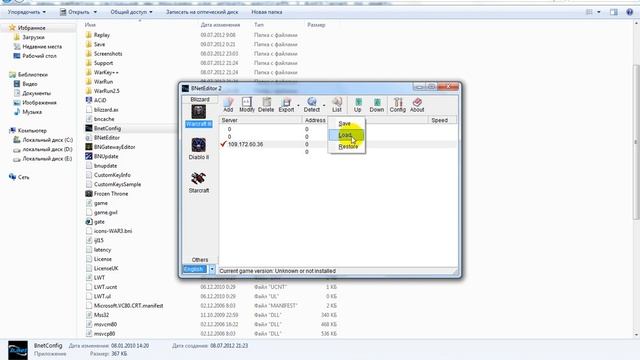The image size is (640, 360).
Task: Select Библиотеки in the navigation pane
Action: [x=33, y=75]
